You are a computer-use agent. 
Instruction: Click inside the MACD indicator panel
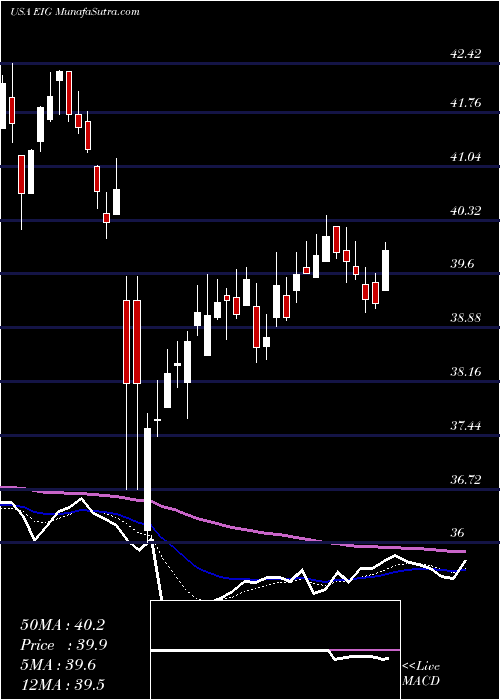click(275, 650)
